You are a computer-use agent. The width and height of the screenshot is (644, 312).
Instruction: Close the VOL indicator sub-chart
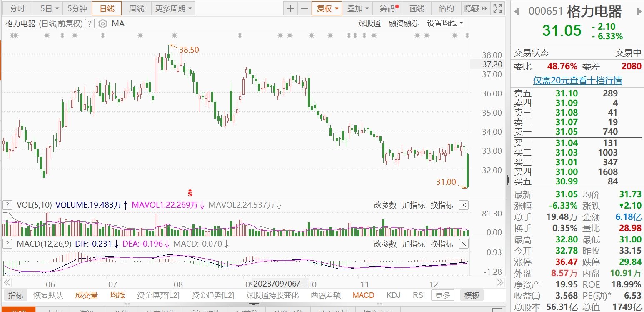coord(464,205)
